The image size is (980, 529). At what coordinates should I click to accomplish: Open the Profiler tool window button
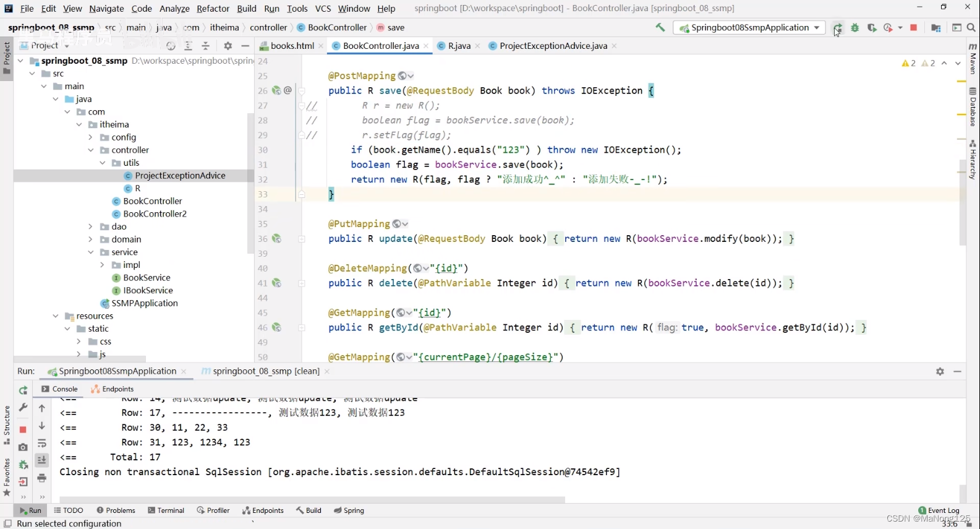click(213, 510)
